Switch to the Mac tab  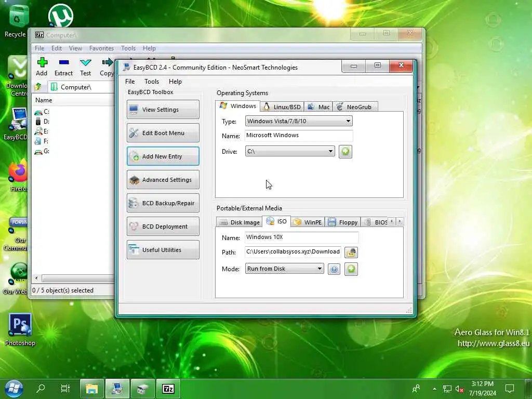(318, 107)
